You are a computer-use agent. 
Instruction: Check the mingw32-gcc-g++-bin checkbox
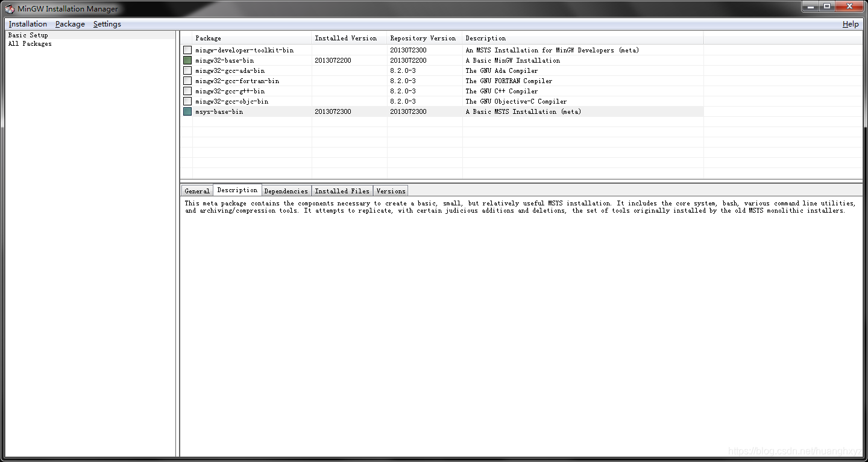pyautogui.click(x=187, y=91)
